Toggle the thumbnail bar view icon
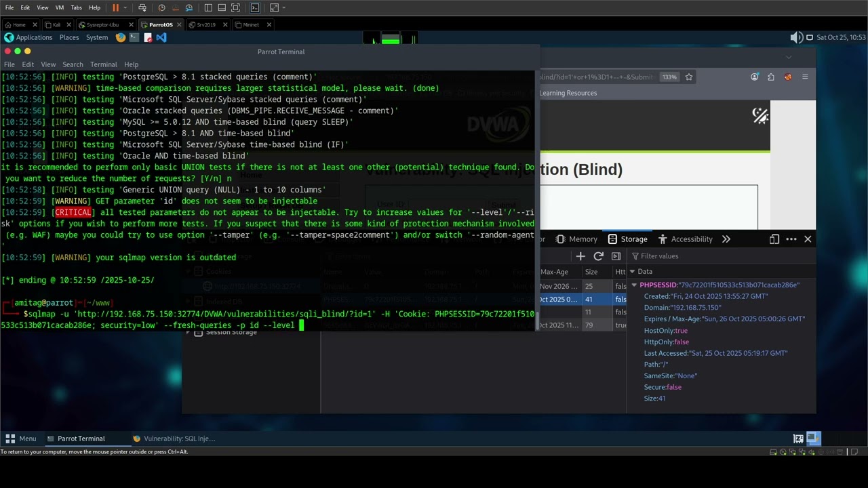Image resolution: width=868 pixels, height=488 pixels. (x=222, y=7)
